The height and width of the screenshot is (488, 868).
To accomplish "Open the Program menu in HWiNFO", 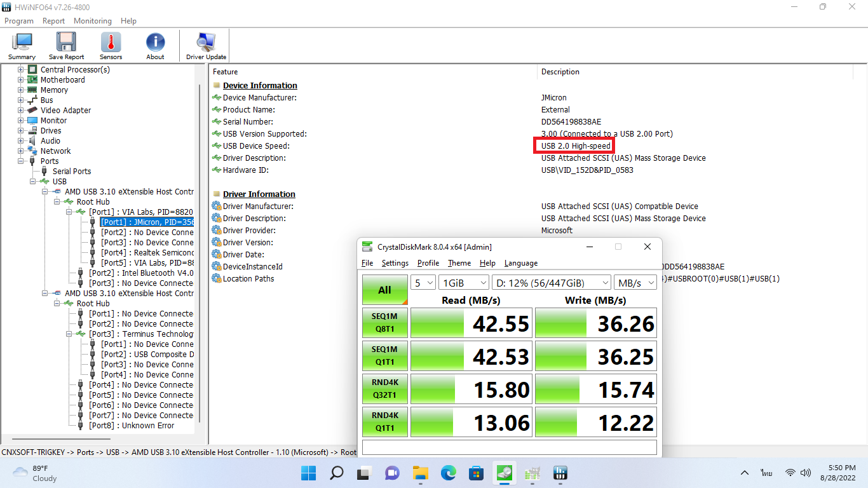I will (19, 21).
